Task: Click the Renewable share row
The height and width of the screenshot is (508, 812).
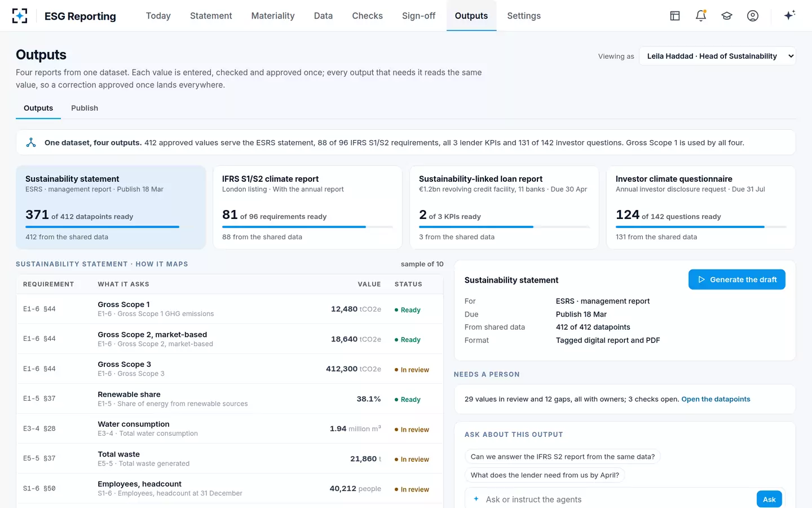Action: (x=230, y=398)
